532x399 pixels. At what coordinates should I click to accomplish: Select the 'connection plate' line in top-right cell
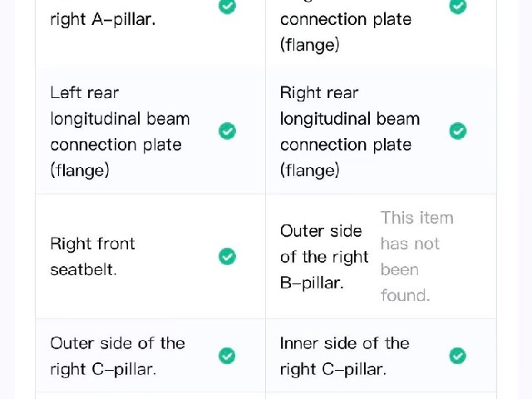tap(346, 19)
